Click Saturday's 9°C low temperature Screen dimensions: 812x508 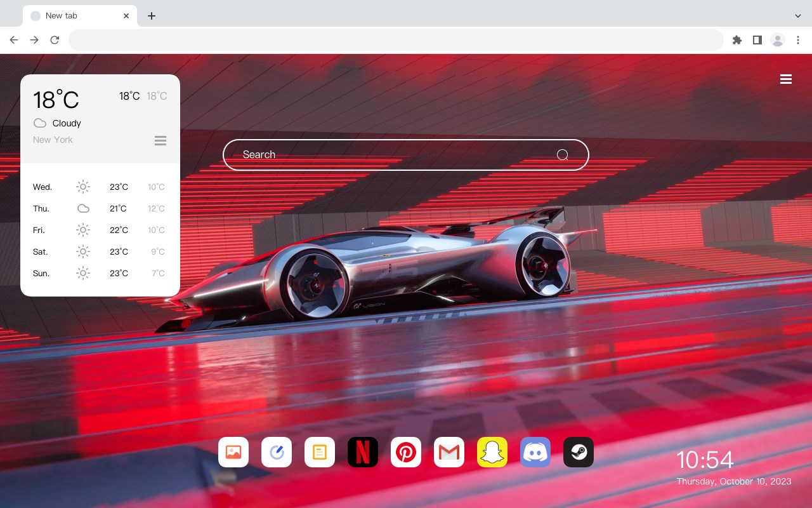coord(158,251)
